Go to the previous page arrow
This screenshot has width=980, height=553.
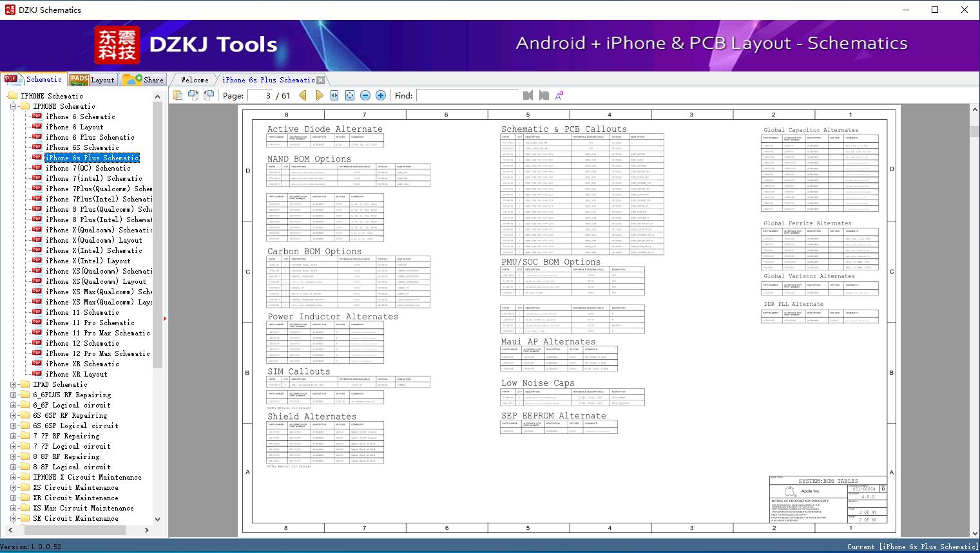[303, 95]
